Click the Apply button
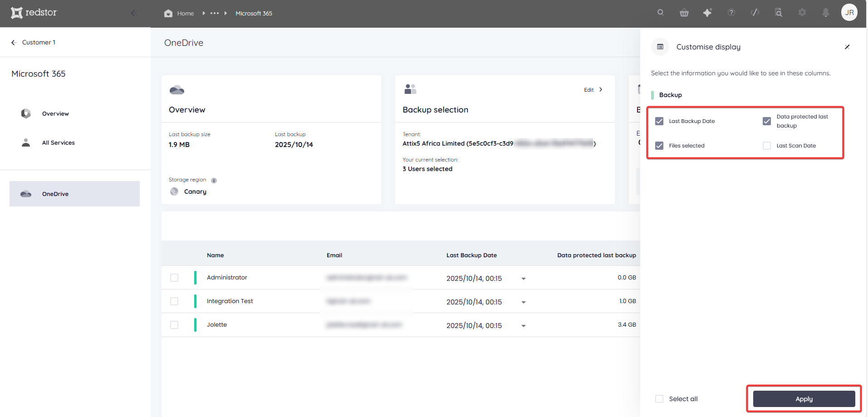This screenshot has height=417, width=868. [804, 399]
